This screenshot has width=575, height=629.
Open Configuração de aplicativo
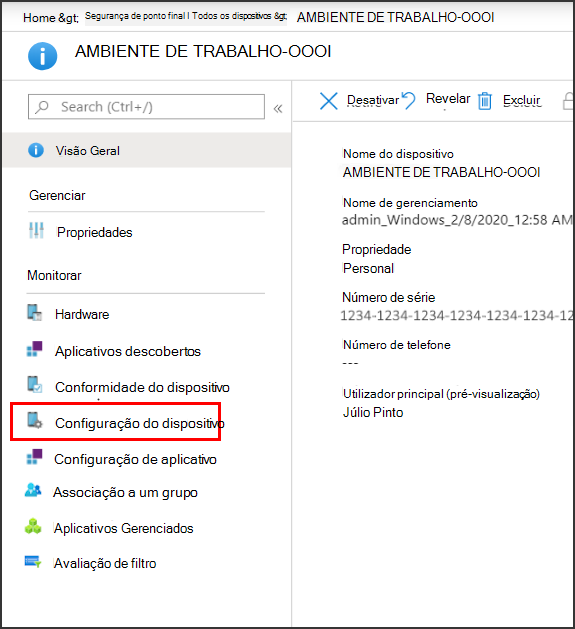[x=135, y=460]
